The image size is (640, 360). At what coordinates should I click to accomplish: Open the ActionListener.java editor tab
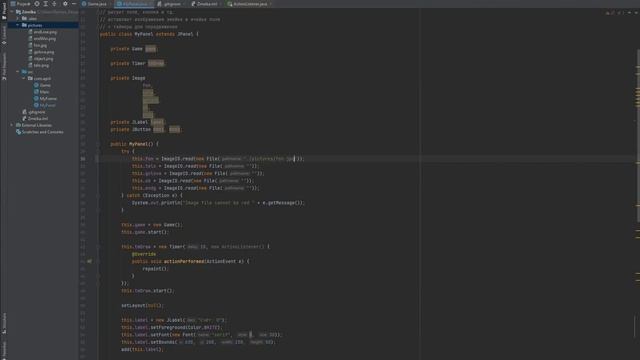click(x=248, y=4)
